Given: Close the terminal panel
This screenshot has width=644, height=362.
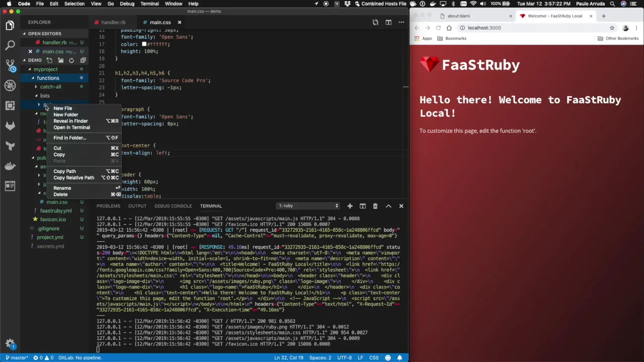Looking at the screenshot, I should pyautogui.click(x=401, y=206).
